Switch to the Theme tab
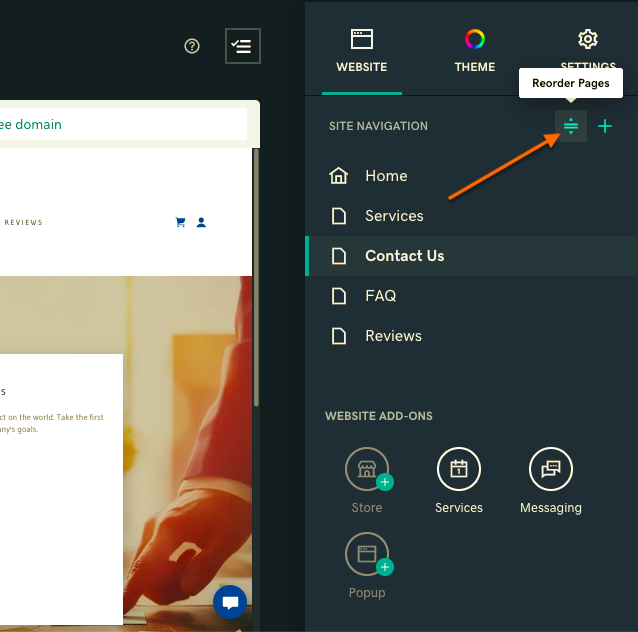 click(475, 50)
